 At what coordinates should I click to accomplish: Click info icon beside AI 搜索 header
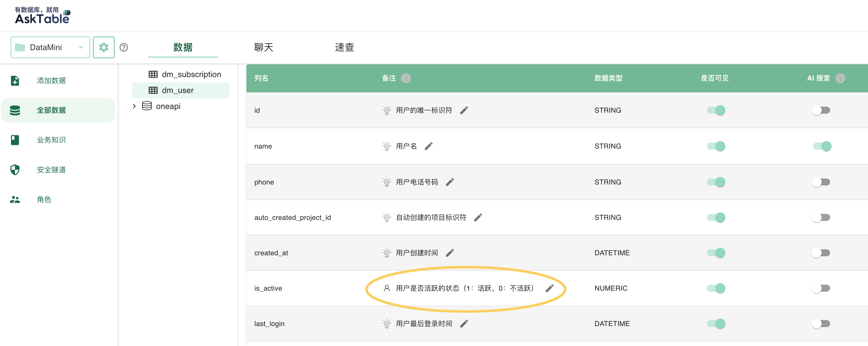[x=840, y=78]
